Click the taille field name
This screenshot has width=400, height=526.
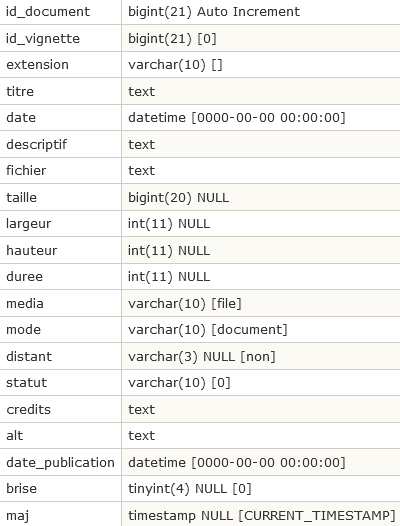21,197
